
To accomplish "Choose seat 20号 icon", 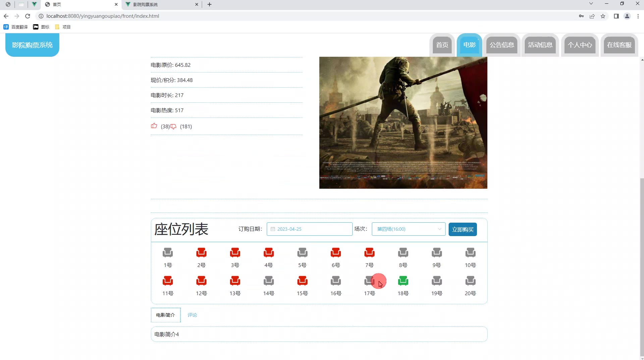I will pos(470,281).
